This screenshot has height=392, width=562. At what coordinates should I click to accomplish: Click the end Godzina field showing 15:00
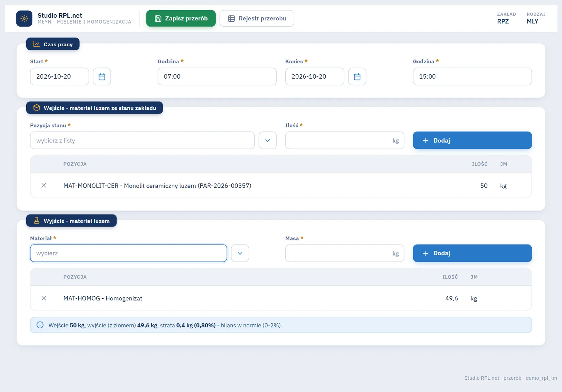[x=472, y=77]
